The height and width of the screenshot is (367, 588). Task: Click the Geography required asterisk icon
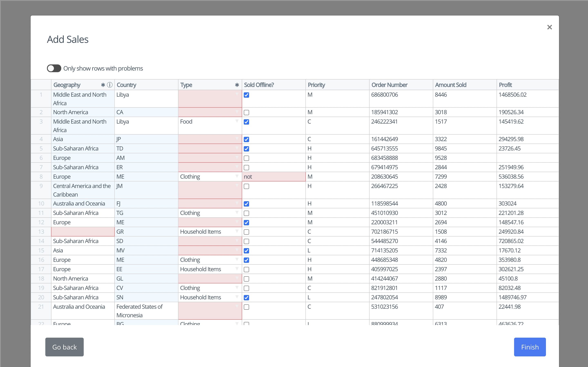[103, 85]
